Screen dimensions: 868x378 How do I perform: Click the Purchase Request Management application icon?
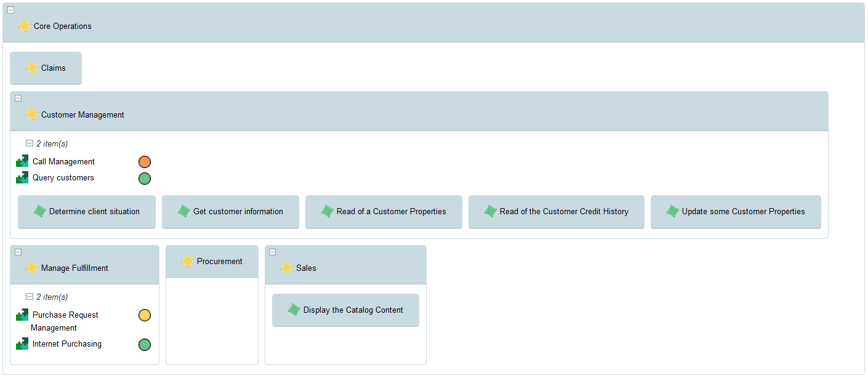22,315
